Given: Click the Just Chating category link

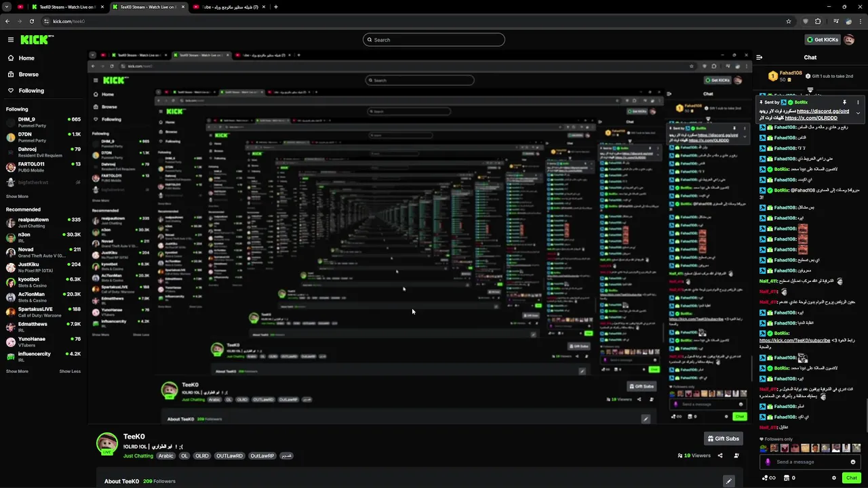Looking at the screenshot, I should (138, 456).
